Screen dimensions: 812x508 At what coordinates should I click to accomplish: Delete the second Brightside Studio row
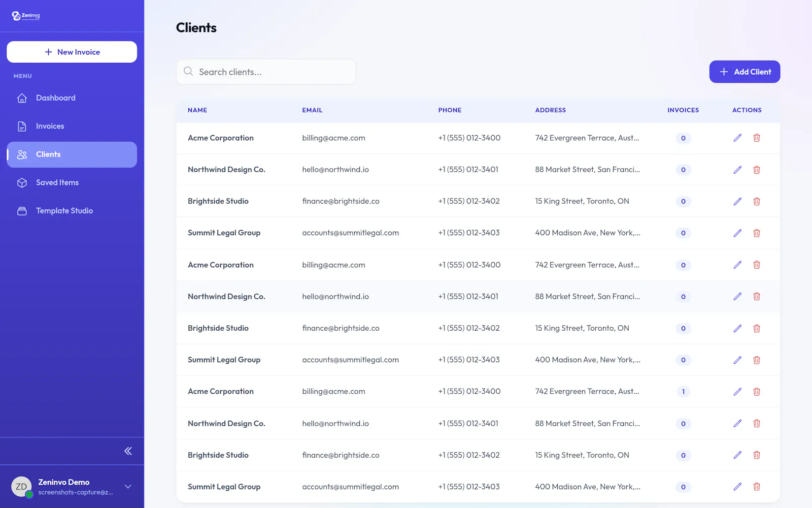coord(757,328)
